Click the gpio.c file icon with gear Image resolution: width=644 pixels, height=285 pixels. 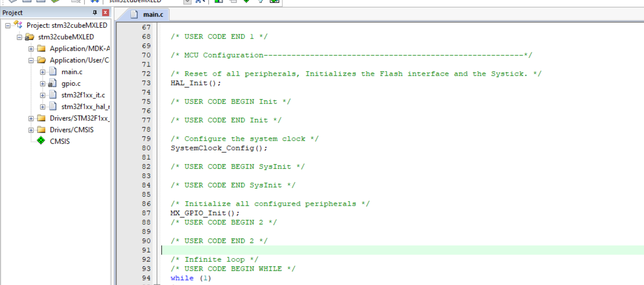[x=52, y=84]
